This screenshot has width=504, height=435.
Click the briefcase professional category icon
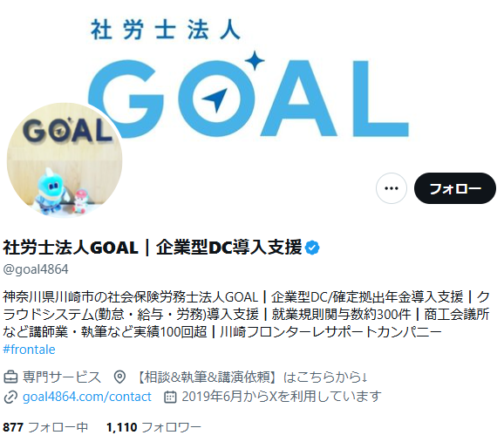(x=10, y=377)
